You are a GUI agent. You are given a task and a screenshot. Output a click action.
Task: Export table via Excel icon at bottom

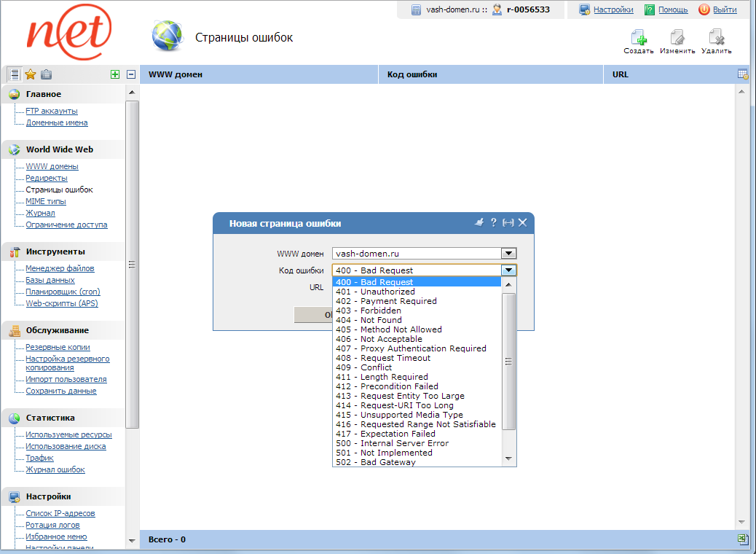[743, 539]
